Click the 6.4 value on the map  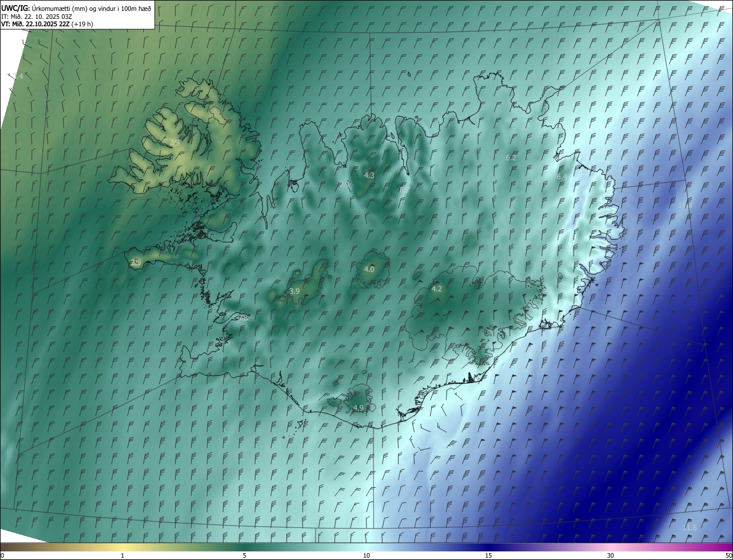[562, 177]
